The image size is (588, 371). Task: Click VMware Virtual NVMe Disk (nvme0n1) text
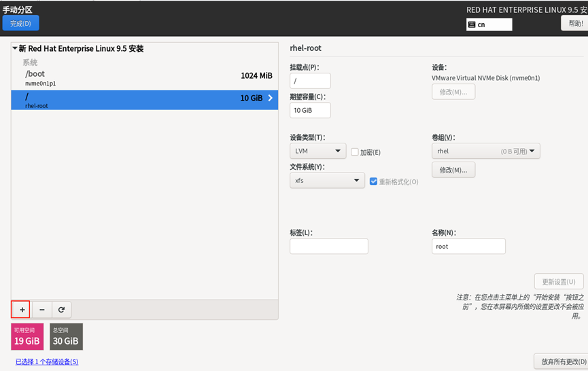[485, 78]
